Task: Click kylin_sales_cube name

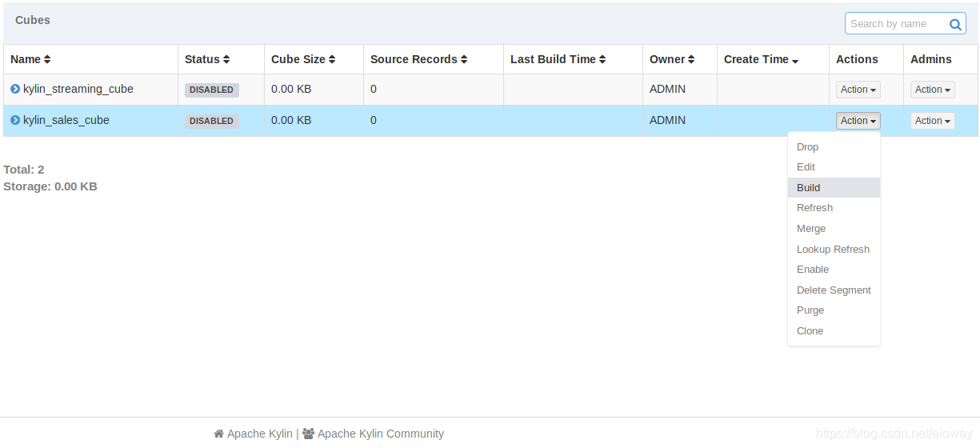Action: pyautogui.click(x=66, y=120)
